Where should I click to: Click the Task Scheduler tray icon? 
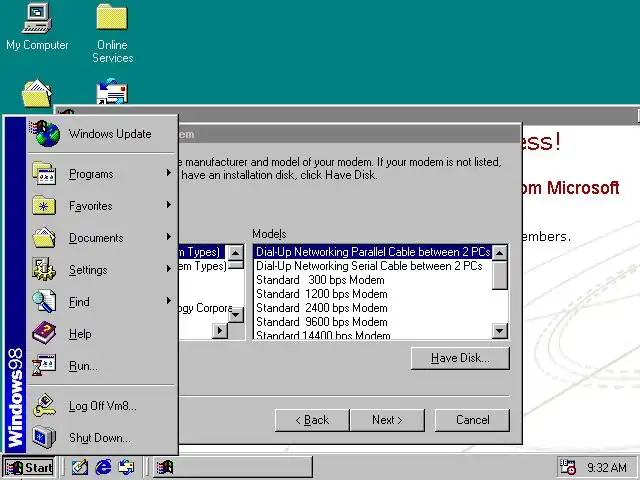click(x=567, y=467)
